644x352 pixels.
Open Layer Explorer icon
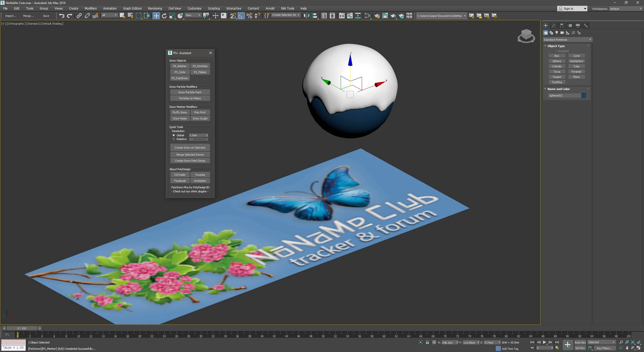click(x=332, y=16)
